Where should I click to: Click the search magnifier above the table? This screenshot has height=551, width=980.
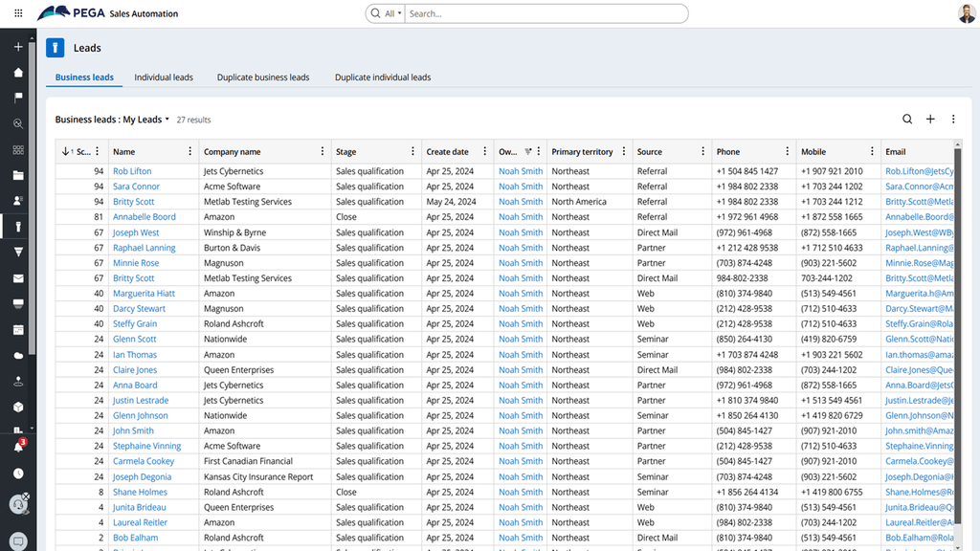[907, 120]
